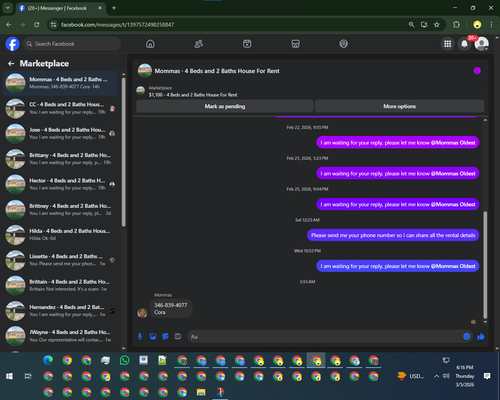The image size is (500, 400).
Task: Open conversation information purple icon
Action: pos(477,71)
